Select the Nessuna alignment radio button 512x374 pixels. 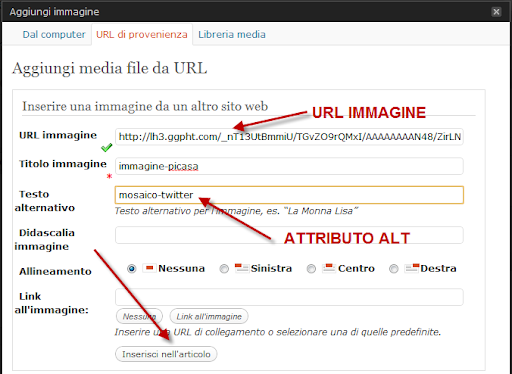coord(132,268)
